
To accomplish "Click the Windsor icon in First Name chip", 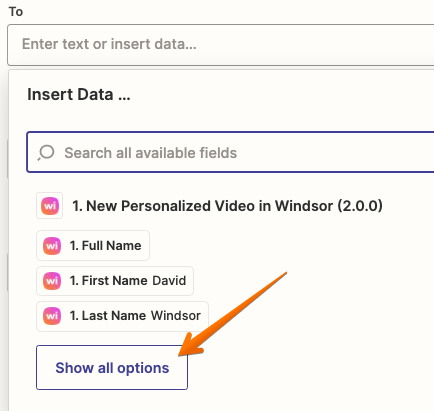I will click(52, 281).
